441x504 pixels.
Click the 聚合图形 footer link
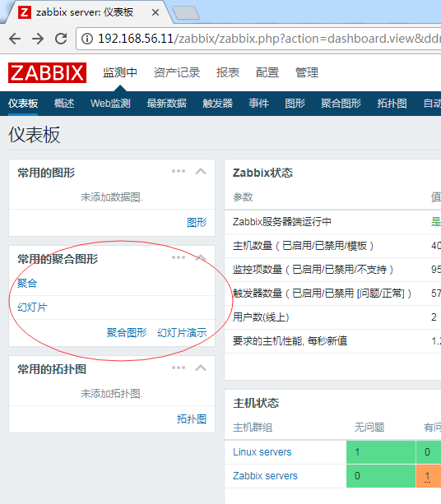(x=127, y=333)
